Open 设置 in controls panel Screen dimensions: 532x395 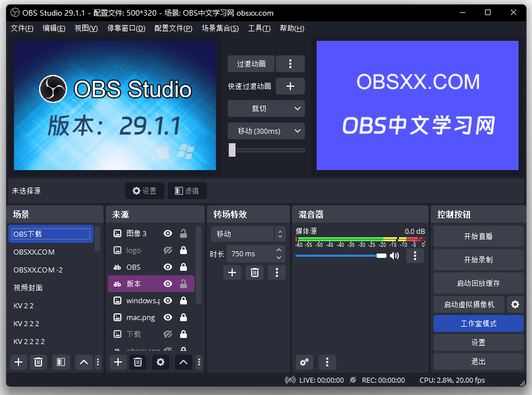(x=478, y=342)
